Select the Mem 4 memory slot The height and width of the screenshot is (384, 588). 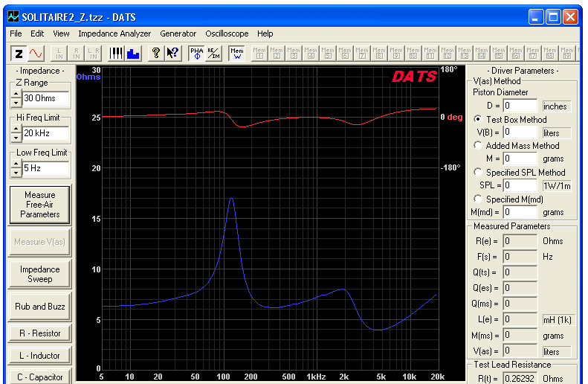(x=311, y=54)
